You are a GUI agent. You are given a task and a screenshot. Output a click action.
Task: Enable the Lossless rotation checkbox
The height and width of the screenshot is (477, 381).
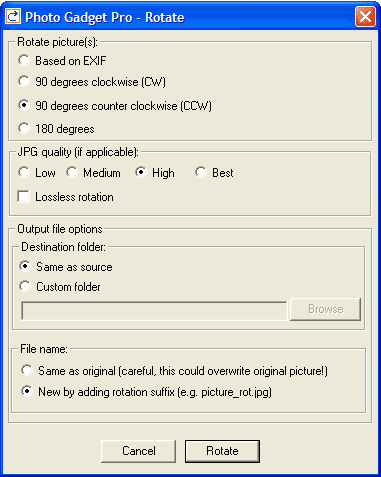24,197
